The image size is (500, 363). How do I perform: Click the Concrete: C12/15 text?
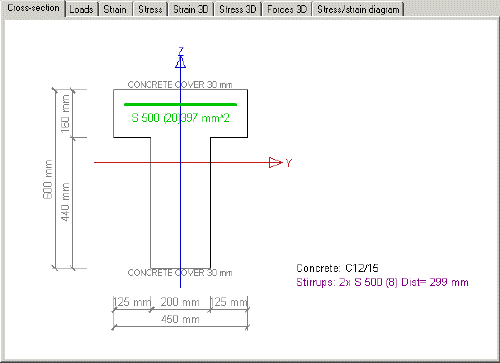[337, 268]
